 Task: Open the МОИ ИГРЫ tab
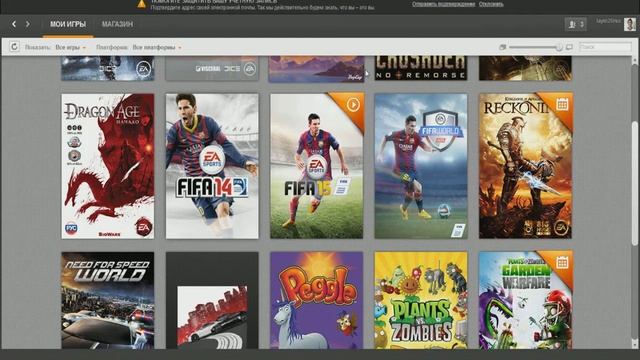(68, 24)
